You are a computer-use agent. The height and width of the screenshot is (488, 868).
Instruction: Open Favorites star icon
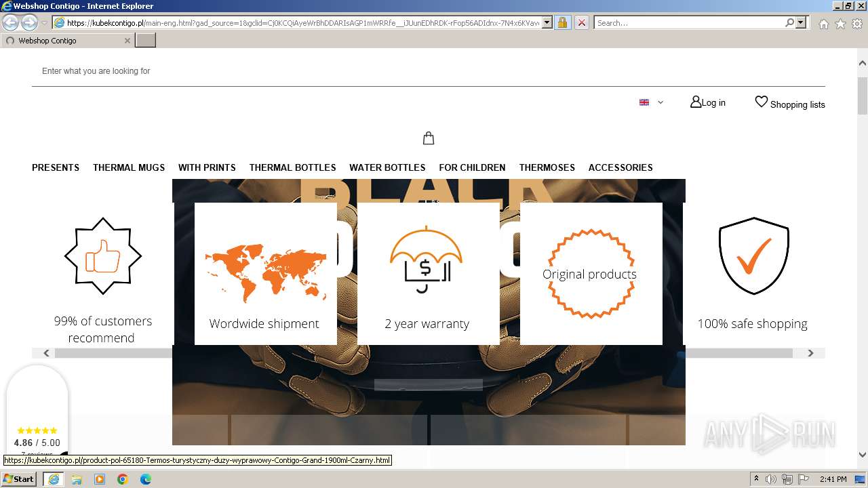click(x=840, y=24)
